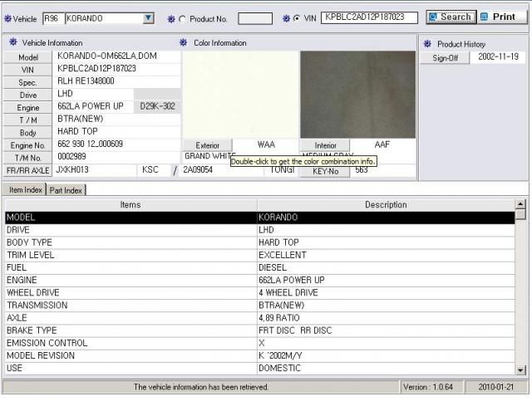Viewport: 532px width, 401px height.
Task: Click the KEY-No button
Action: pos(325,171)
